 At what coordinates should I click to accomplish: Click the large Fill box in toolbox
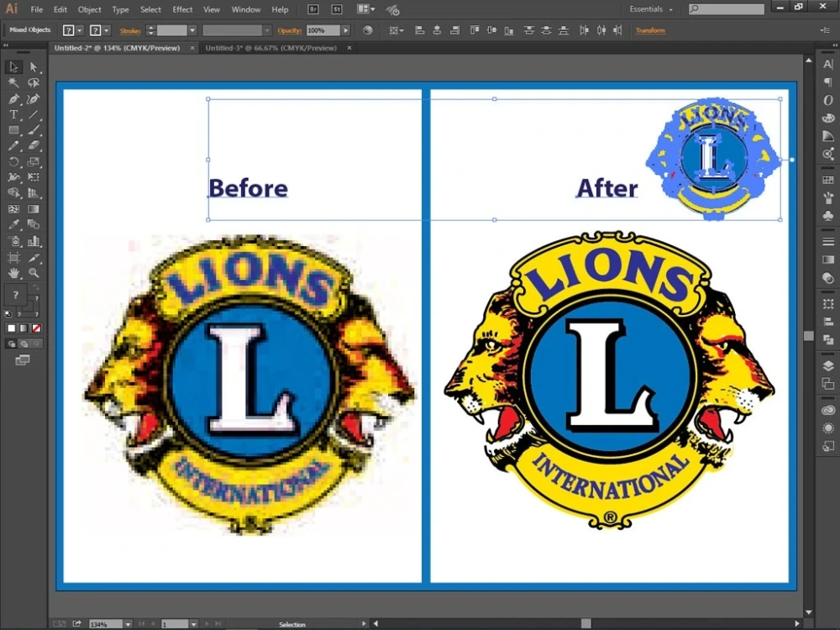[x=15, y=295]
